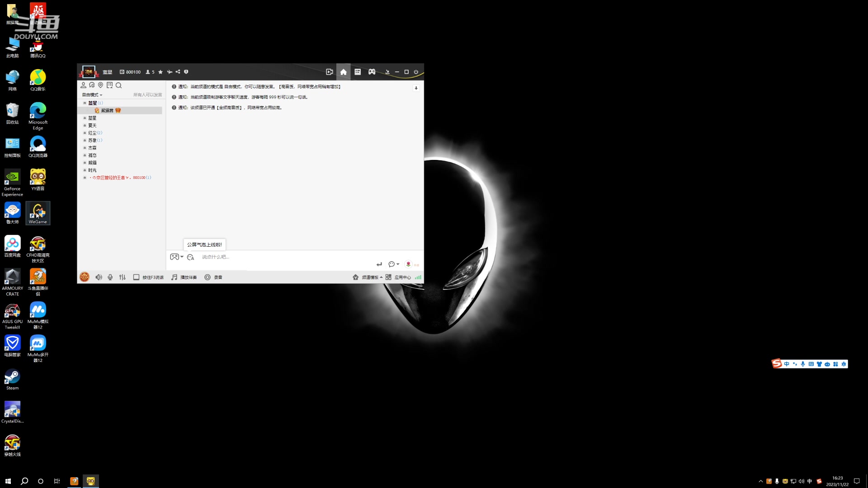Screen dimensions: 868x488
Task: Mute the speaker volume icon
Action: [99, 277]
